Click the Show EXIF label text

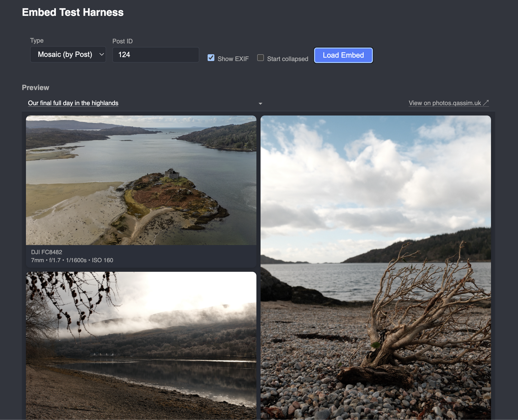click(233, 59)
